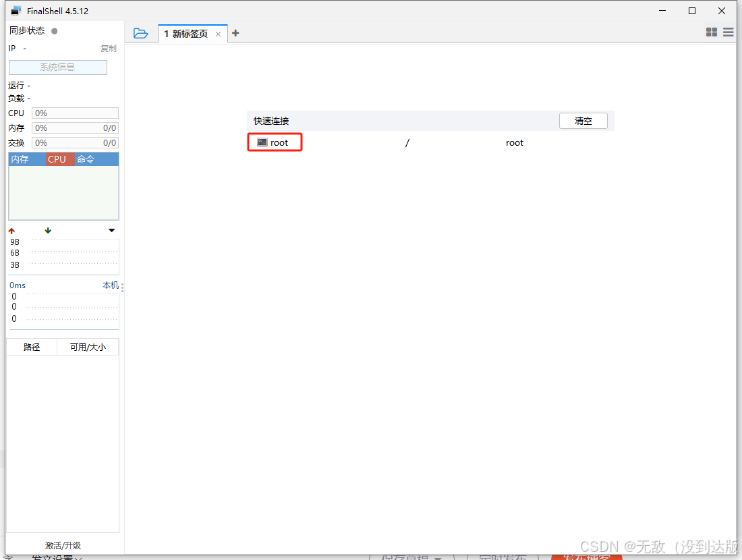
Task: Click the 复制 IP link
Action: click(108, 49)
